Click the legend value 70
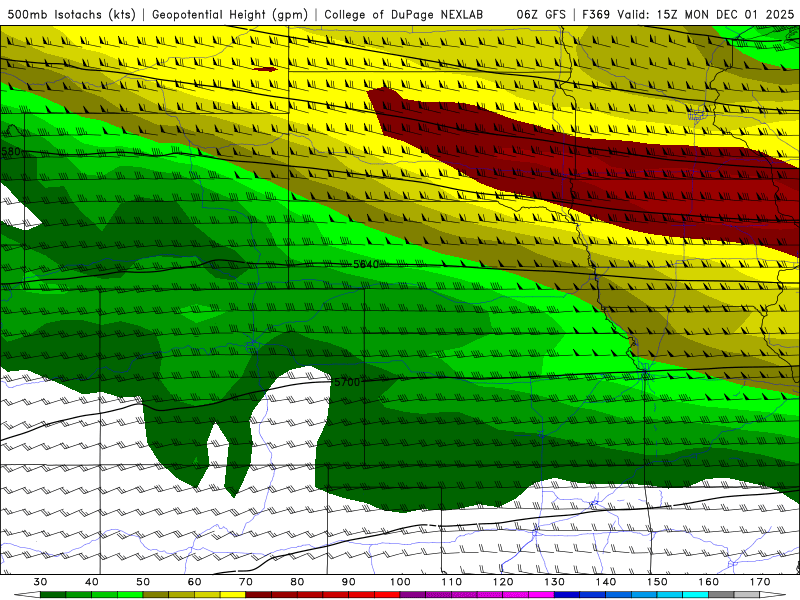Image resolution: width=800 pixels, height=600 pixels. [x=246, y=582]
